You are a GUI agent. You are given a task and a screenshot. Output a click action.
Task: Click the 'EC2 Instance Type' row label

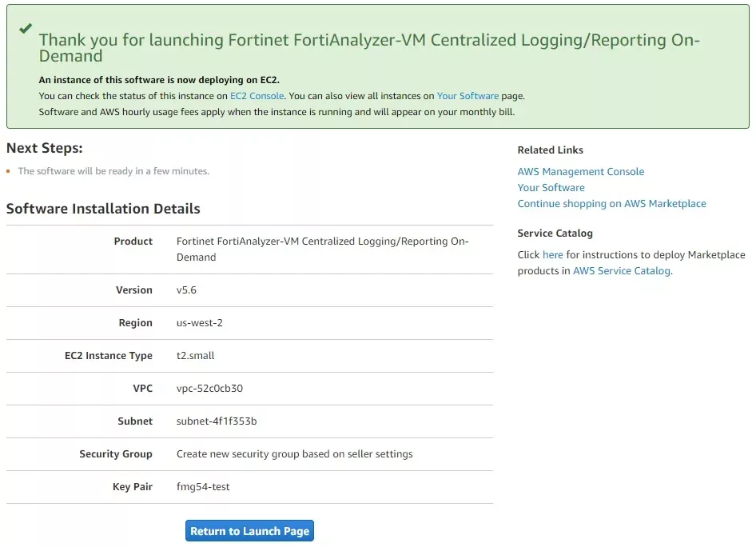tap(109, 356)
